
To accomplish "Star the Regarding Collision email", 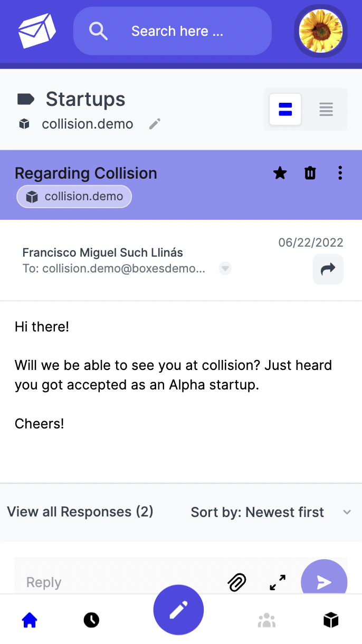I will click(280, 173).
